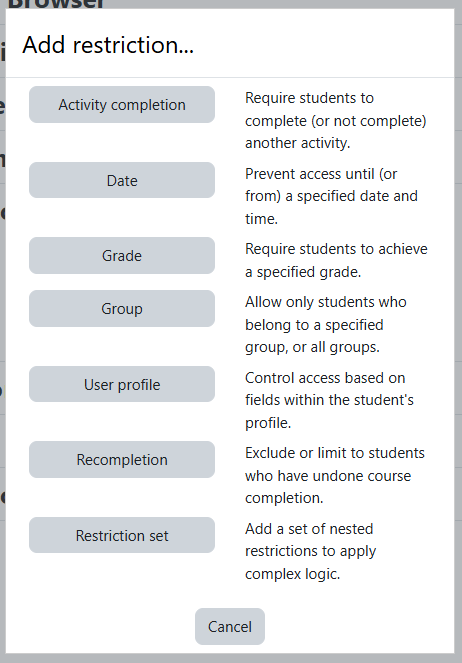Image resolution: width=462 pixels, height=663 pixels.
Task: Click the 'Exclude or limit to students' line
Action: point(335,453)
